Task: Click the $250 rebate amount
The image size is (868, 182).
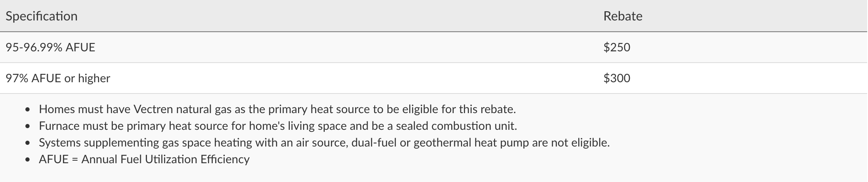Action: 617,47
